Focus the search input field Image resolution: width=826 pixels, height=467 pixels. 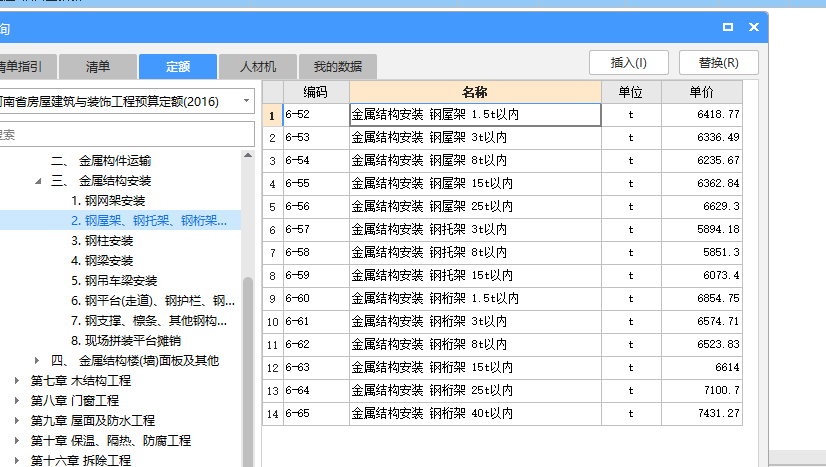pos(126,134)
